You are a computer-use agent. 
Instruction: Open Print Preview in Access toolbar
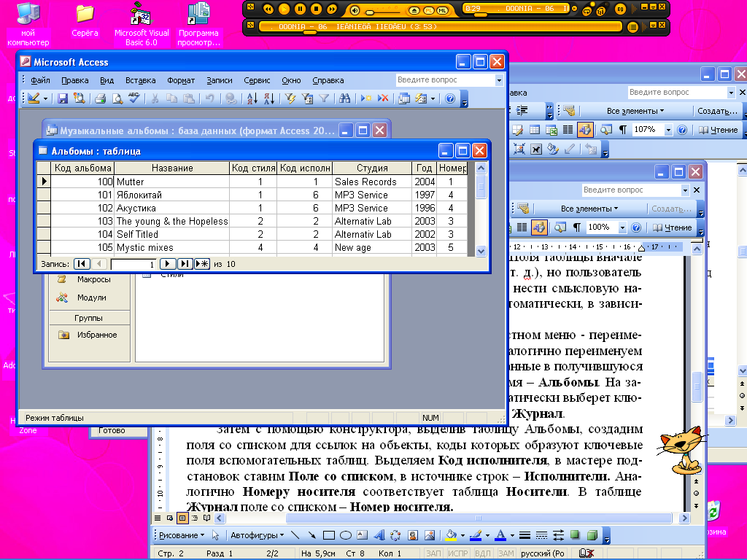pos(117,98)
